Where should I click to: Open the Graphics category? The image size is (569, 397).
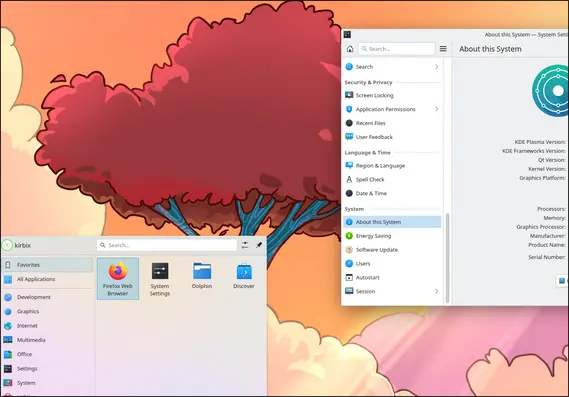(x=47, y=311)
